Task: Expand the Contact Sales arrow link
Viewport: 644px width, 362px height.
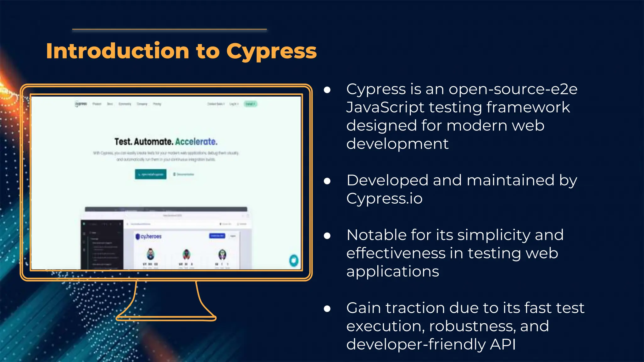Action: [216, 104]
